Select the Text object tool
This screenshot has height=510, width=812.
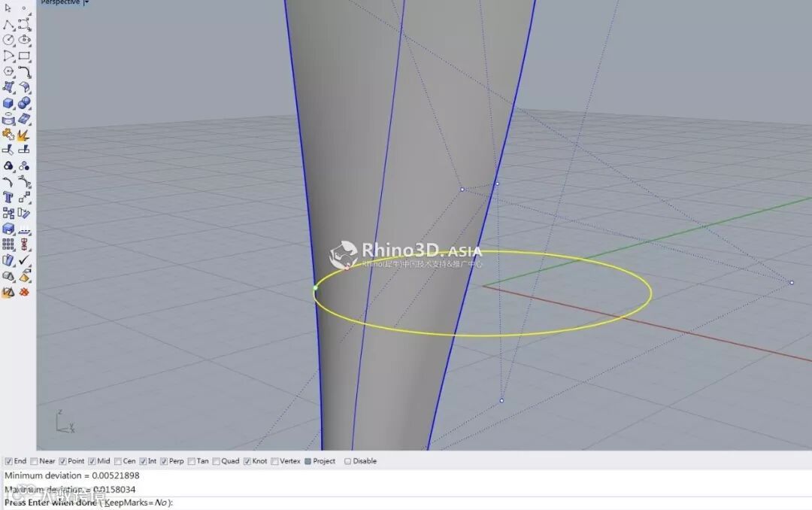click(x=8, y=198)
